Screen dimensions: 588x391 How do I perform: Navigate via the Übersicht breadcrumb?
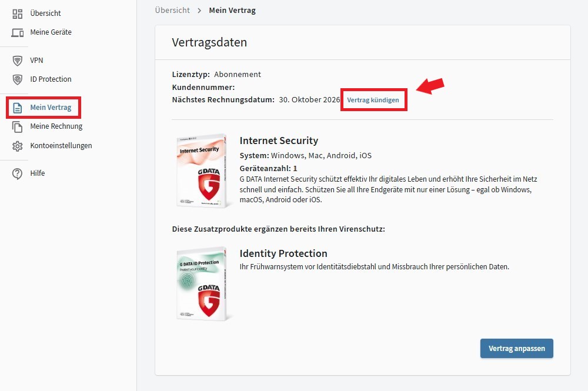click(172, 10)
